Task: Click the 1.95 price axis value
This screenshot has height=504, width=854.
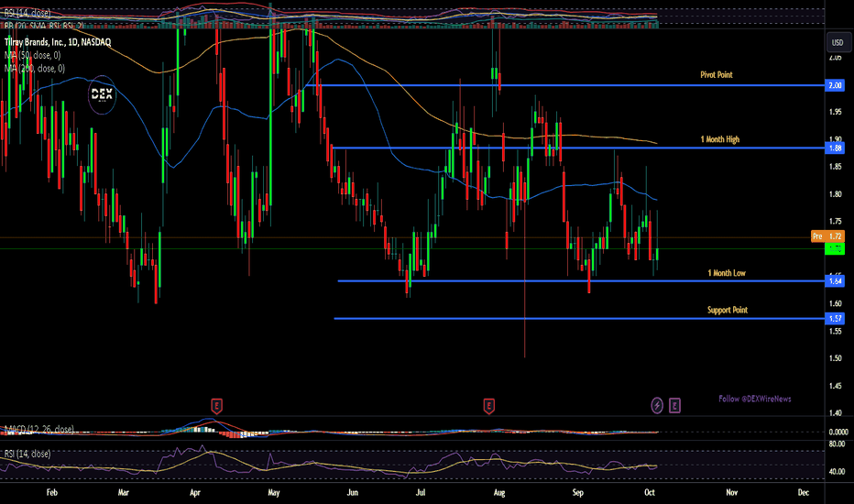Action: (x=836, y=112)
